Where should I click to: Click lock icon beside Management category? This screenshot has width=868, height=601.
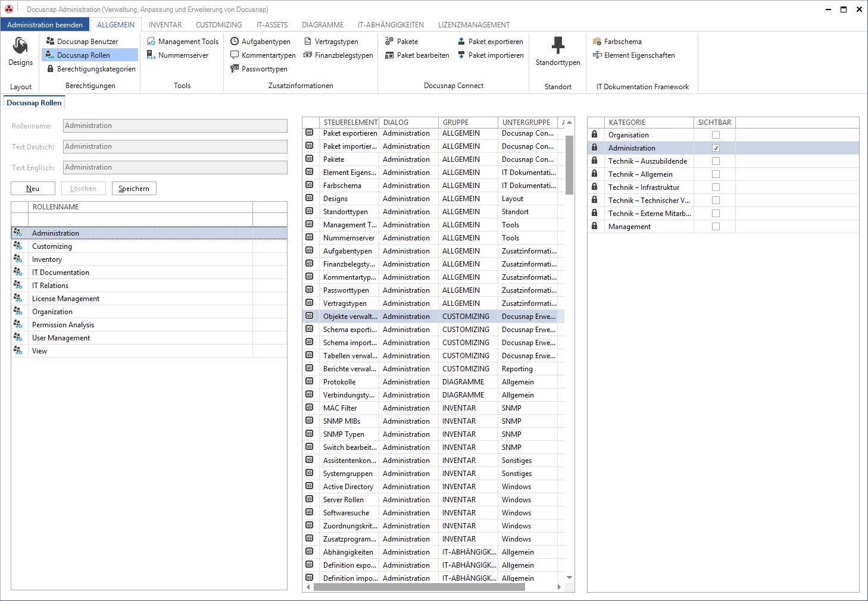coord(594,226)
